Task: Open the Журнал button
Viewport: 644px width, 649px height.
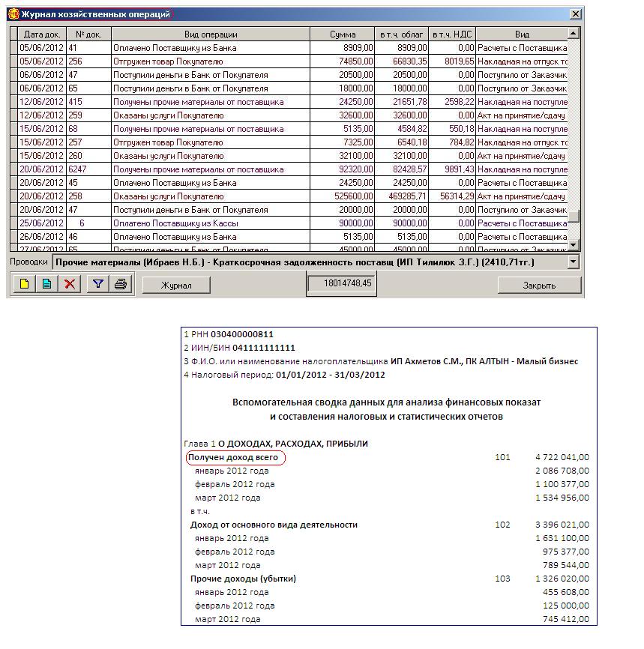Action: click(176, 286)
